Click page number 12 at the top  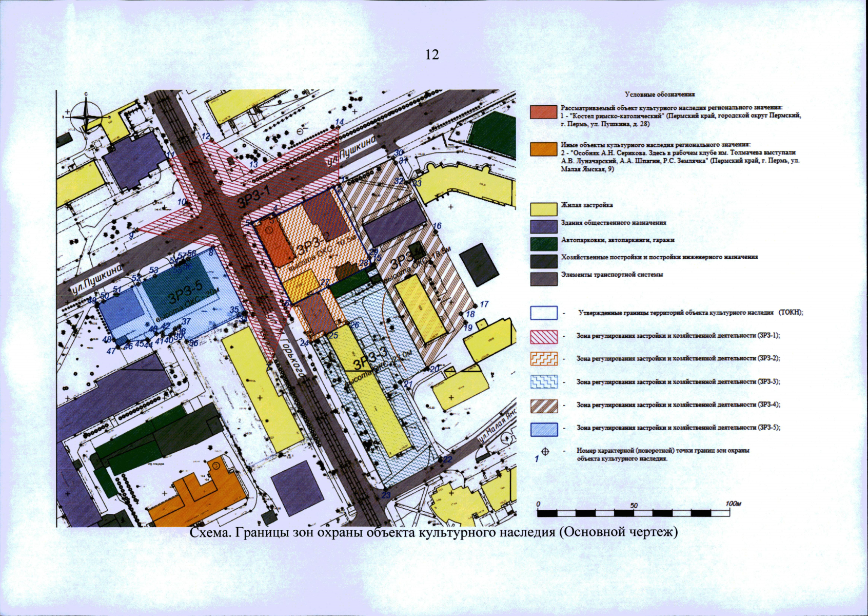pyautogui.click(x=432, y=54)
